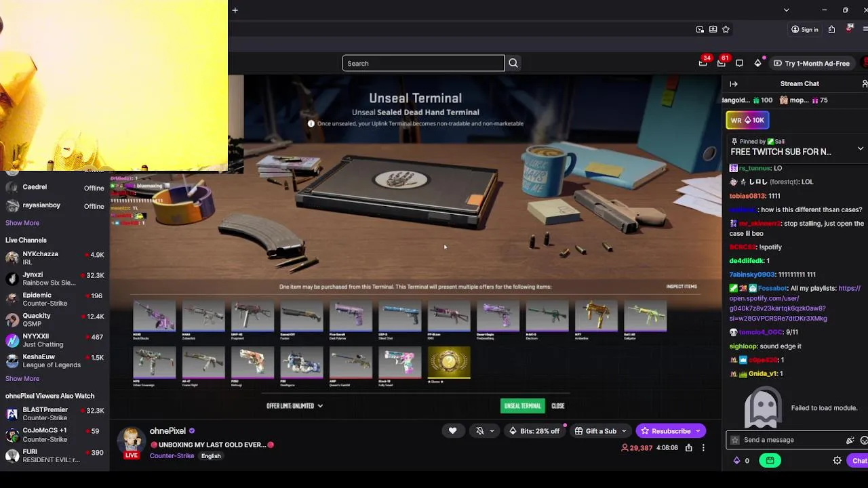This screenshot has height=488, width=868.
Task: Open CoJoMoCS +1 channel
Action: (54, 434)
